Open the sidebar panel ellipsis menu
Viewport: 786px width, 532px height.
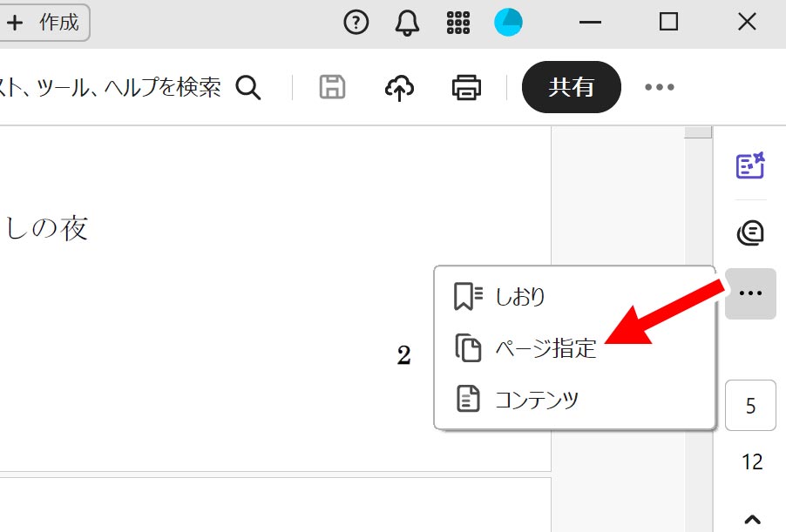point(749,293)
